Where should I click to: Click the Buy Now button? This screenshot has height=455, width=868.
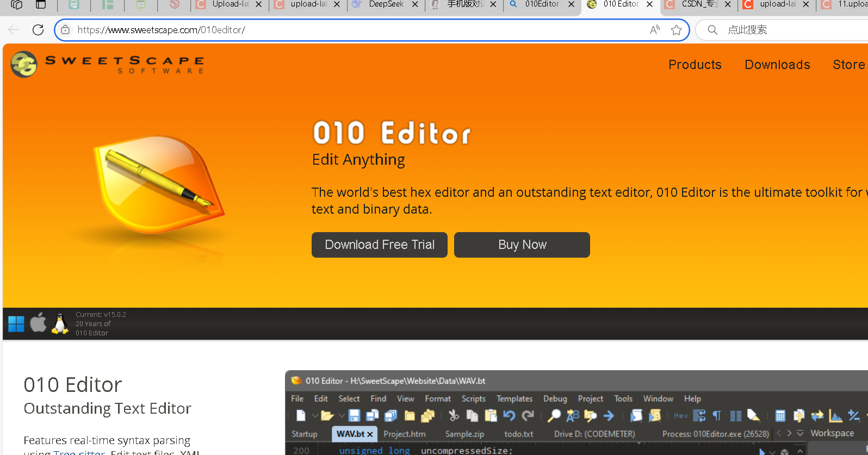coord(522,245)
